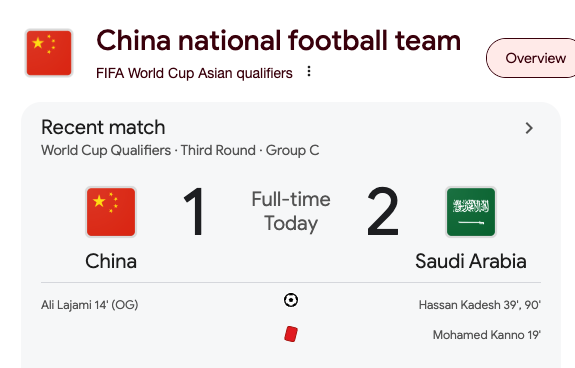Click FIFA World Cup Asian qualifiers subtitle
This screenshot has width=575, height=368.
[194, 73]
